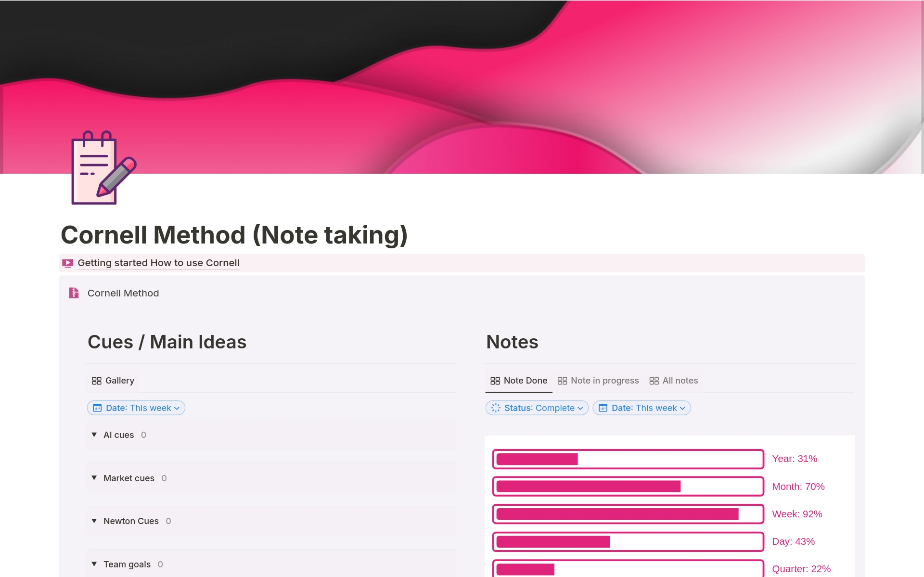Viewport: 924px width, 577px height.
Task: Open Getting started How to use Cornell link
Action: click(158, 263)
